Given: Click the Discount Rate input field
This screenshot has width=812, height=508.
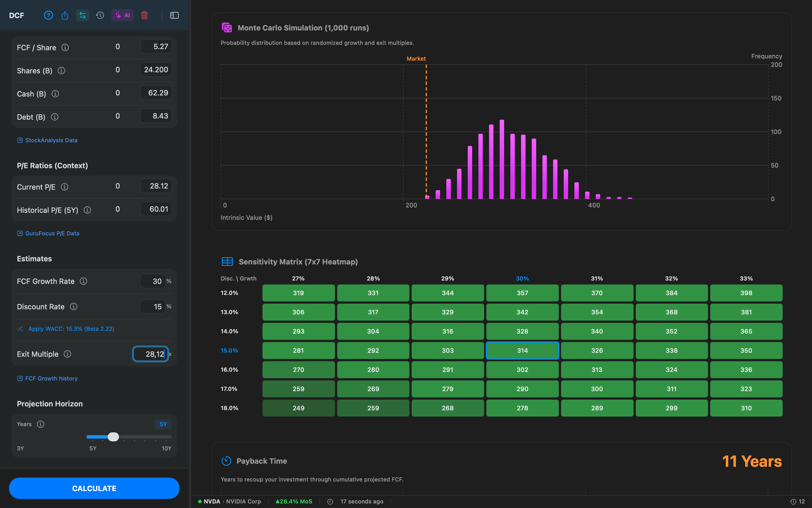Looking at the screenshot, I should tap(153, 307).
